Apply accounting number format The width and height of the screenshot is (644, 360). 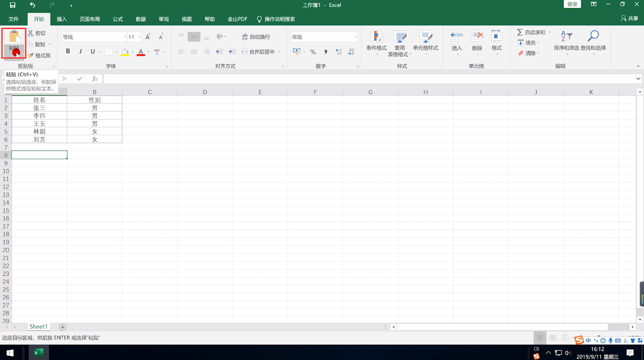pos(297,52)
